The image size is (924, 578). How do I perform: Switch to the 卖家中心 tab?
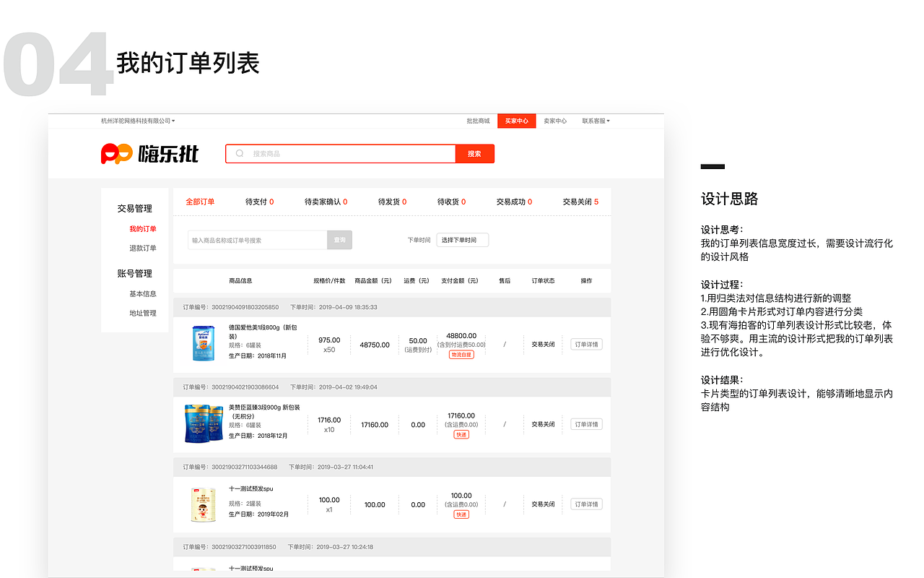pyautogui.click(x=554, y=121)
